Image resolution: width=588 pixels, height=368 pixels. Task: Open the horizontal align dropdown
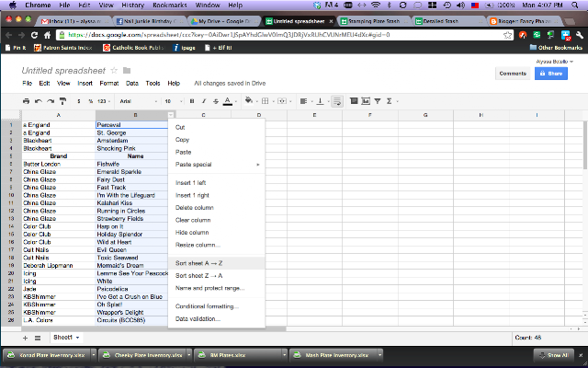tap(306, 101)
